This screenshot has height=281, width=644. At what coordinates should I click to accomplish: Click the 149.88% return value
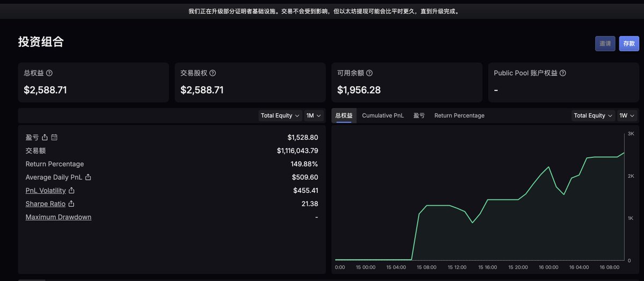[x=304, y=164]
